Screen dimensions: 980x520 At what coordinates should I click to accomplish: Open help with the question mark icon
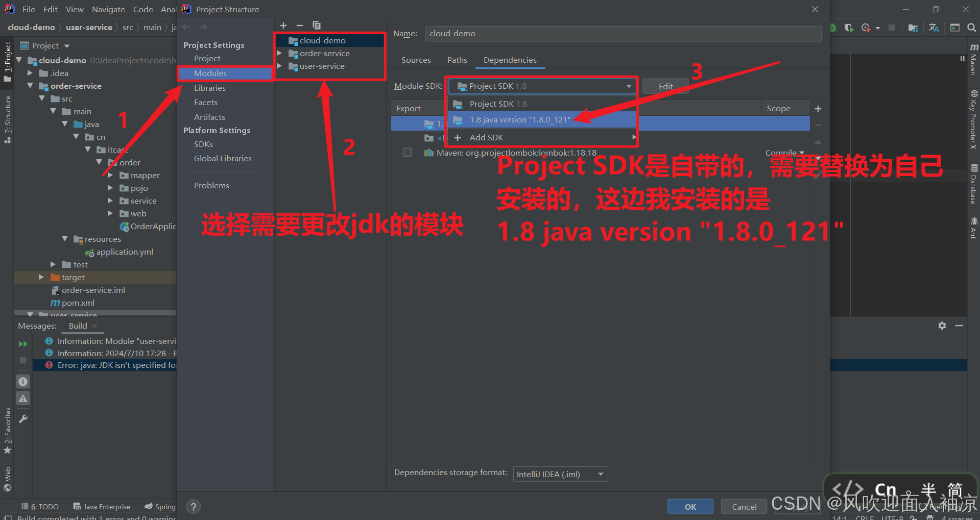[x=193, y=507]
